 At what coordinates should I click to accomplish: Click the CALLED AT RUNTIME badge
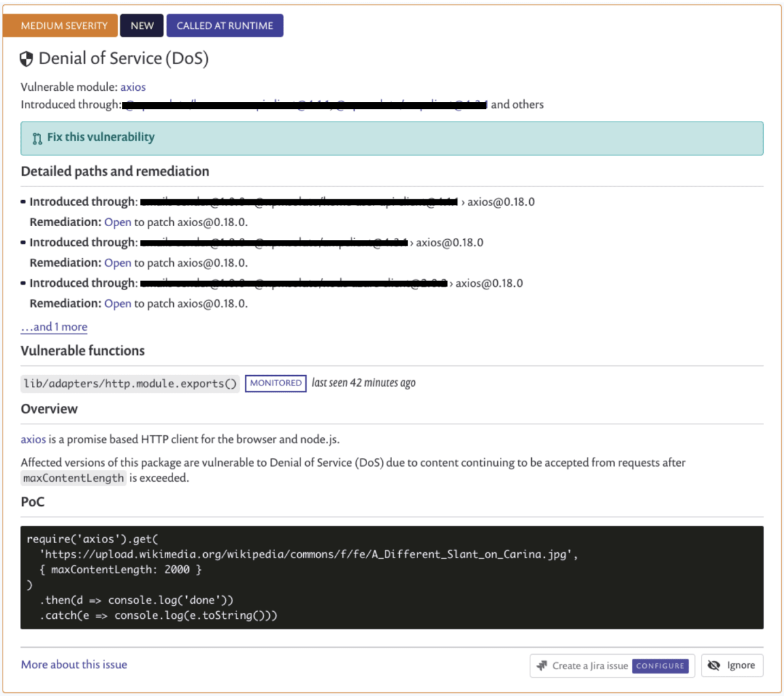[x=225, y=25]
